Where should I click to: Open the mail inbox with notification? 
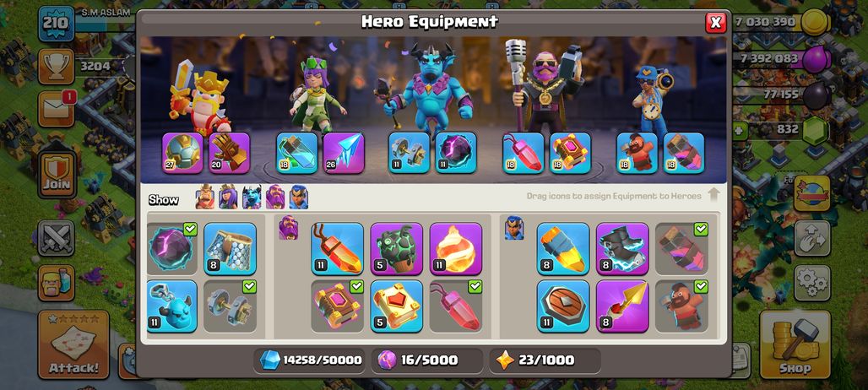pyautogui.click(x=56, y=109)
